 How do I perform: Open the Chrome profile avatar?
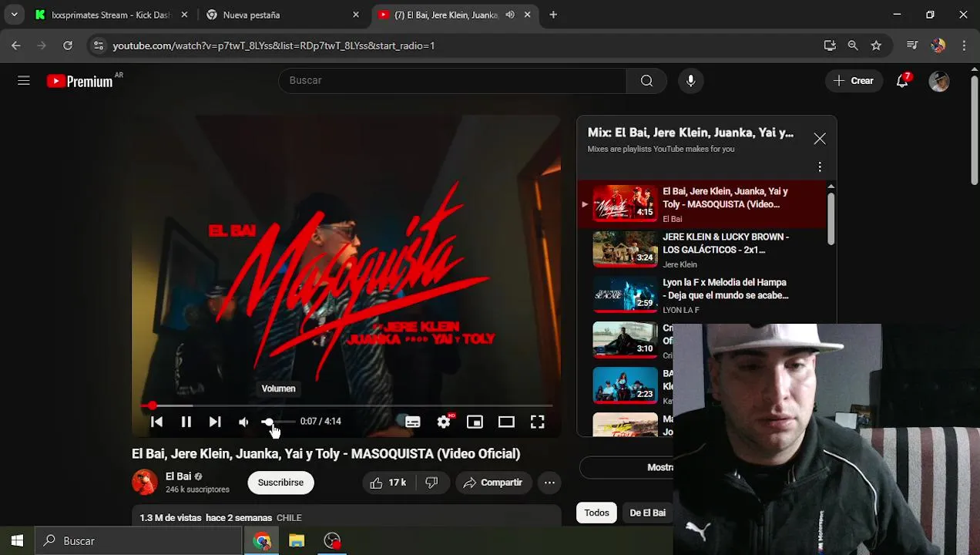click(x=938, y=45)
